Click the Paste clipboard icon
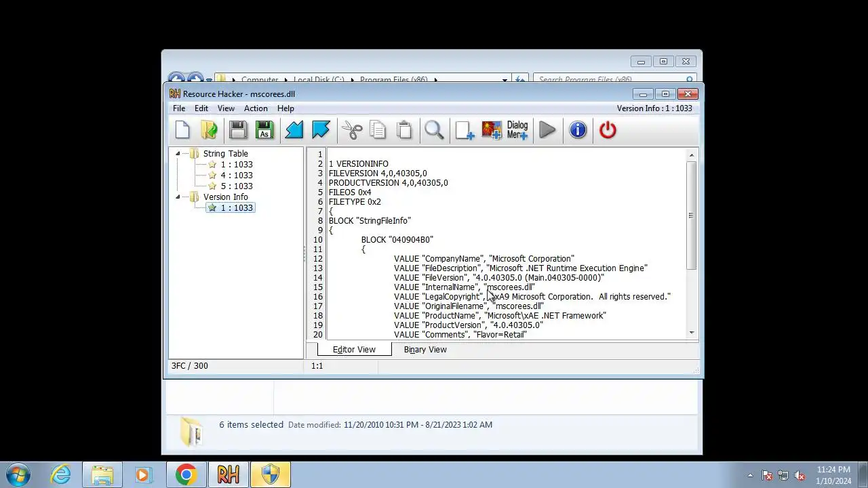The image size is (868, 488). [404, 130]
